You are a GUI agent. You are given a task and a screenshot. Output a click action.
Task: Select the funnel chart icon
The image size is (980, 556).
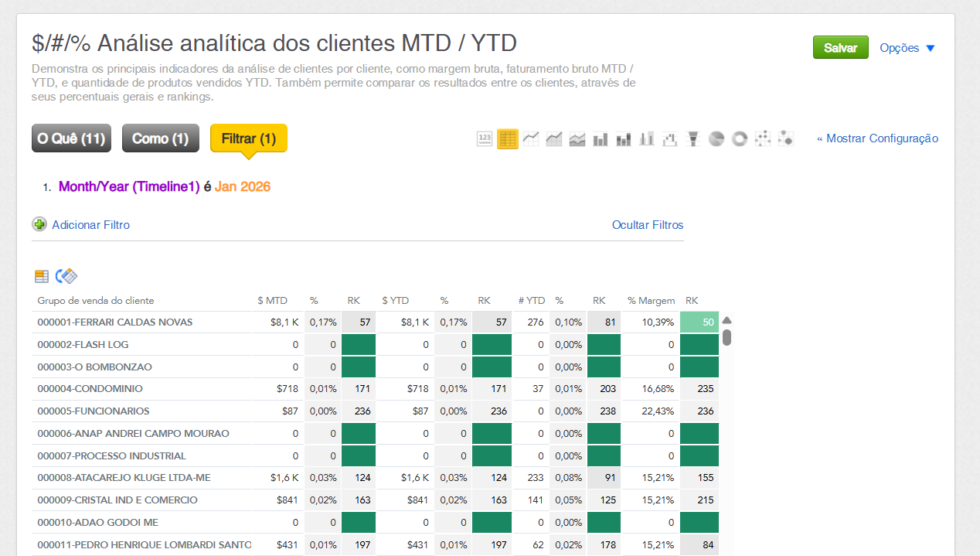(693, 139)
